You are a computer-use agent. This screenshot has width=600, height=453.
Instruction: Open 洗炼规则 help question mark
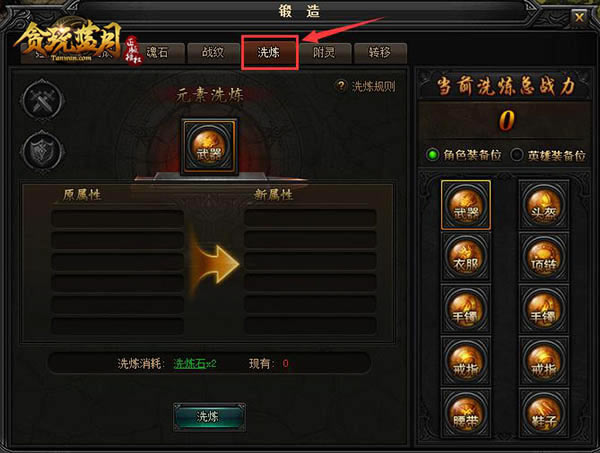pos(341,86)
